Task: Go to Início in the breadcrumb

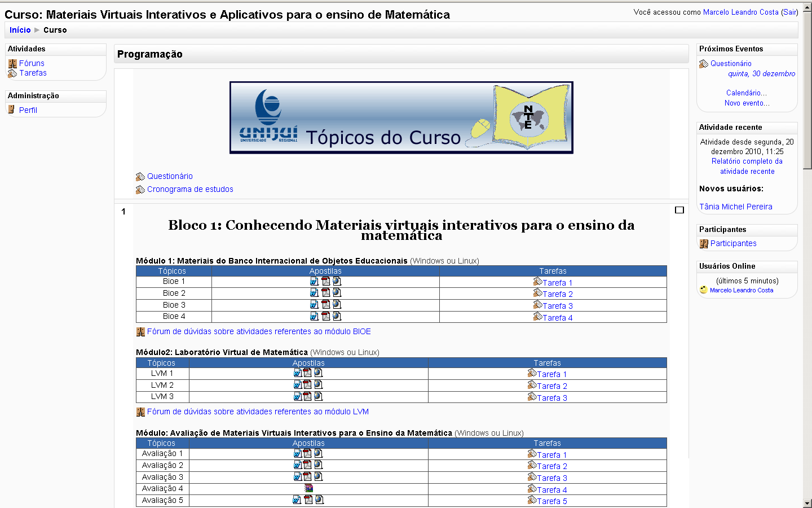Action: [x=20, y=30]
